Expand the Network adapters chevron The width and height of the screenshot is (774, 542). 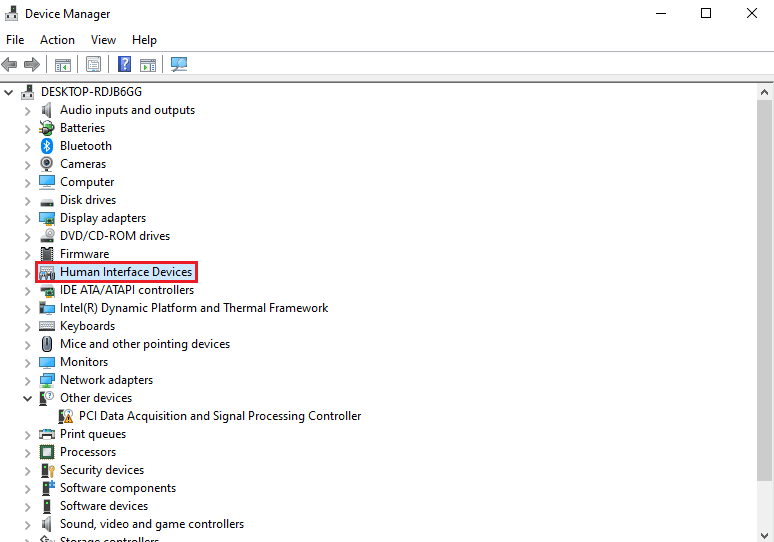coord(28,381)
